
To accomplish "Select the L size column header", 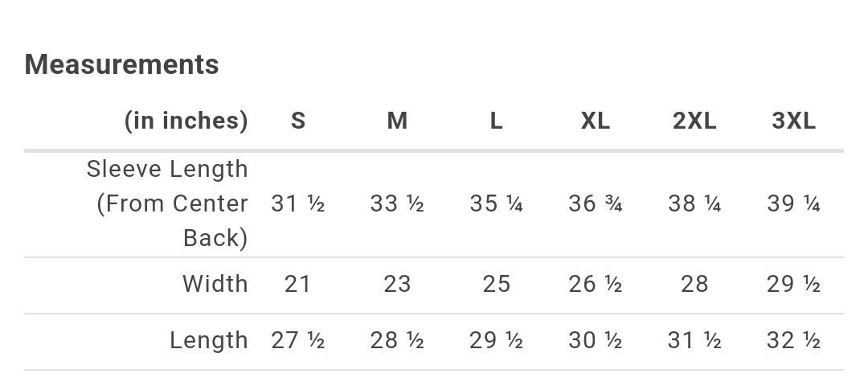I will [x=496, y=120].
